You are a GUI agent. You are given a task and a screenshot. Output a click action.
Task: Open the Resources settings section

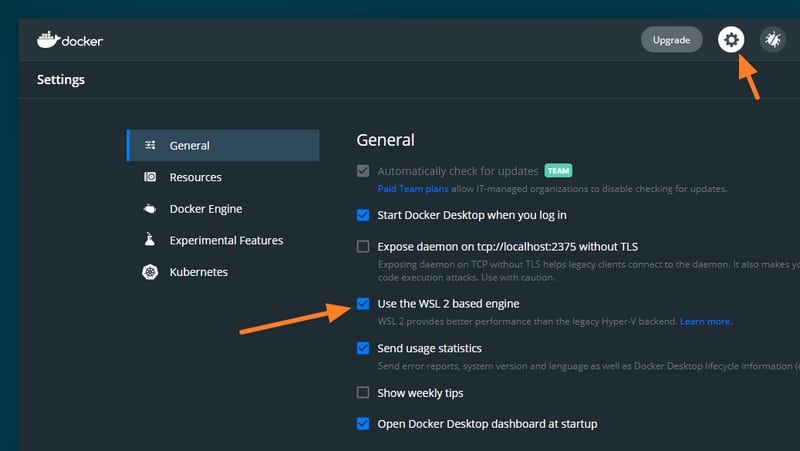(x=223, y=177)
